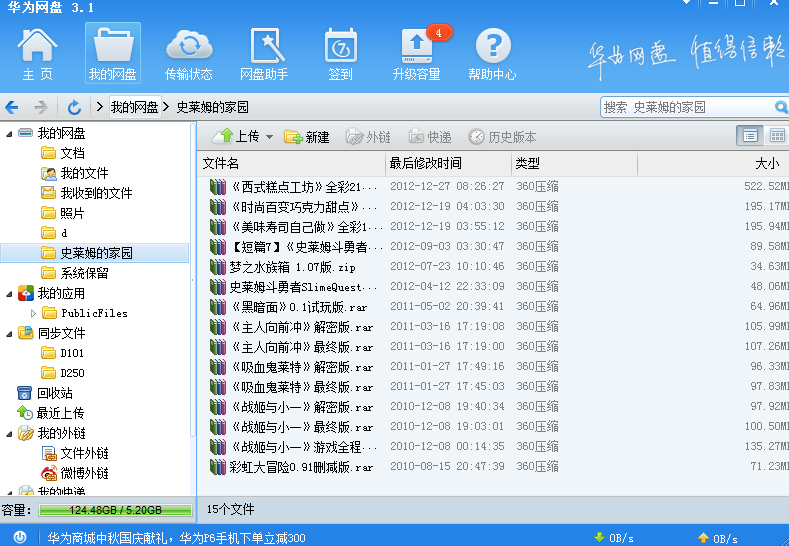Open the 主页 home icon
789x546 pixels.
pos(37,54)
